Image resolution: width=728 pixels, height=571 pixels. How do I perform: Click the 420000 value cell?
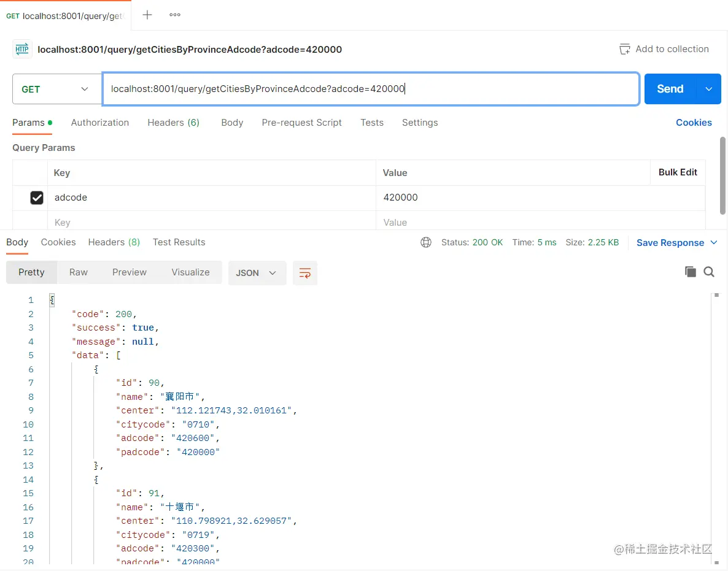click(540, 197)
